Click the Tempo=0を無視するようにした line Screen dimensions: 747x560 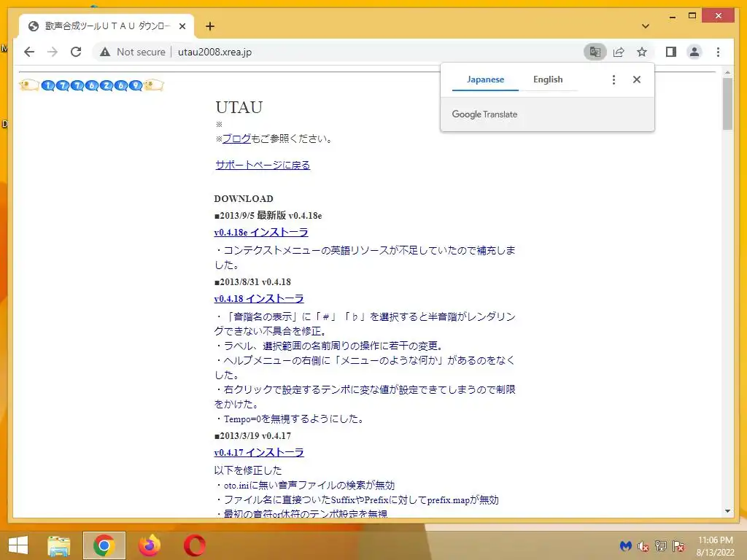click(290, 419)
